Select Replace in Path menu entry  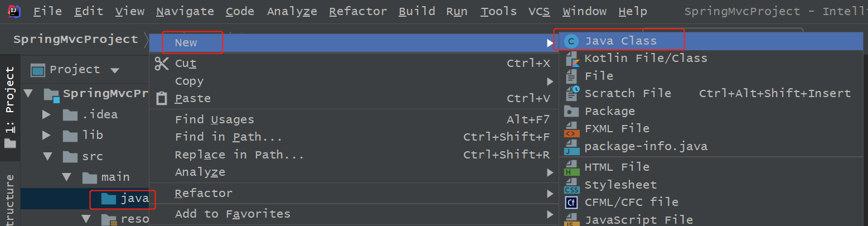[x=239, y=155]
